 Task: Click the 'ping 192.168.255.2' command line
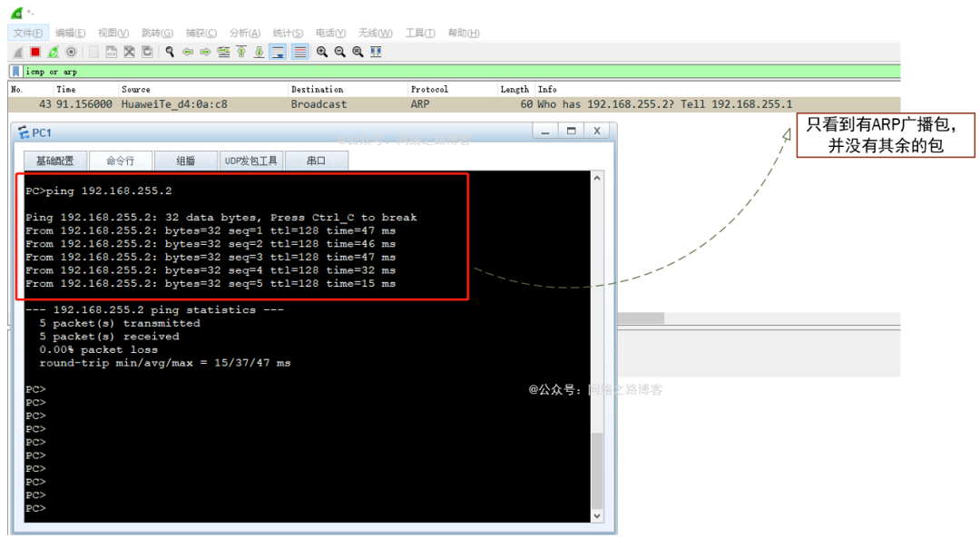(99, 191)
